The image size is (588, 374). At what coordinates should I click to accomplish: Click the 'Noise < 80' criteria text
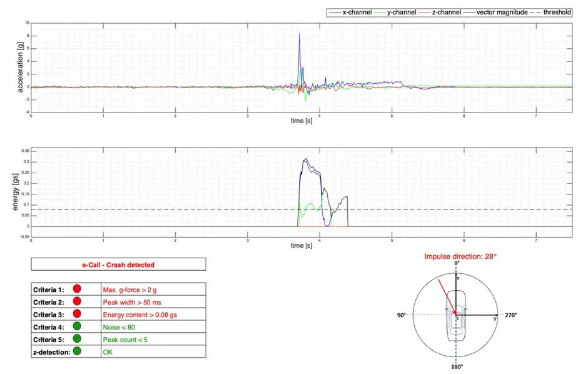119,327
